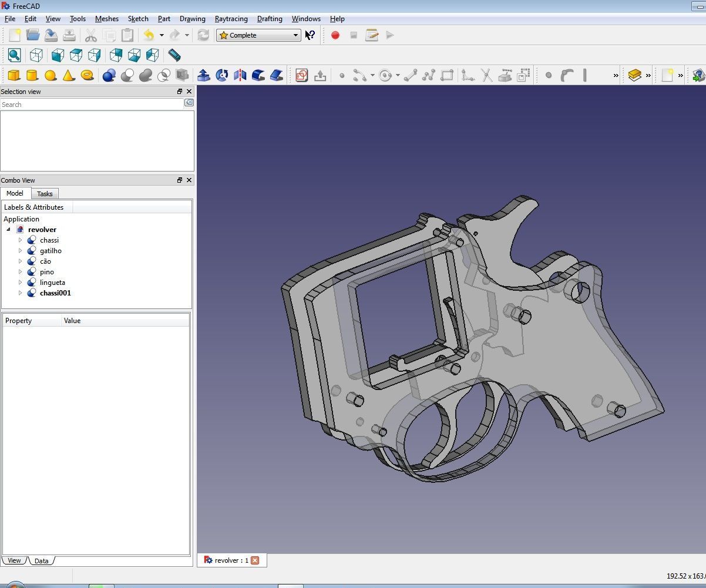Expand the chassi tree item
Image resolution: width=706 pixels, height=588 pixels.
[21, 240]
